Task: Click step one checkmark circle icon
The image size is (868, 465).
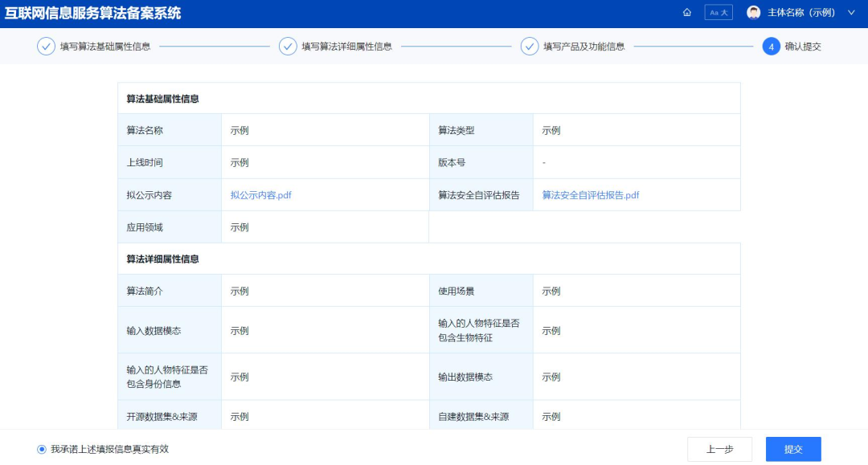Action: click(46, 47)
